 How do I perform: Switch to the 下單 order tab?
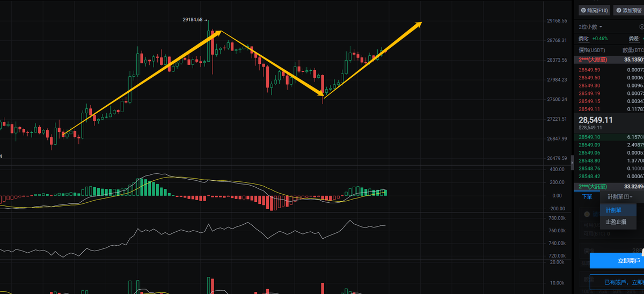point(587,197)
